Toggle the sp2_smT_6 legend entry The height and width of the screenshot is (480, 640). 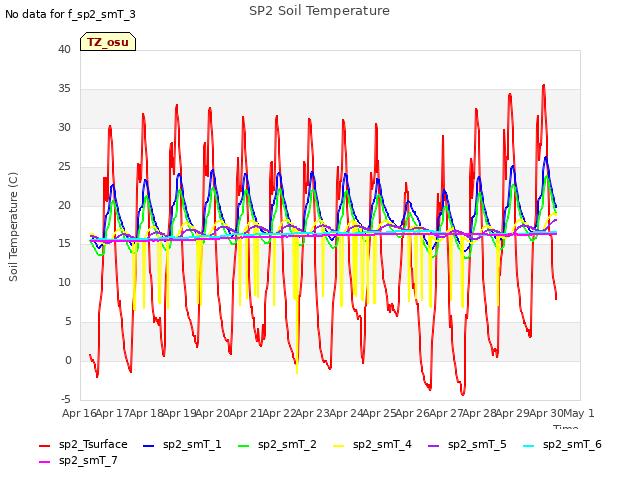tap(562, 444)
